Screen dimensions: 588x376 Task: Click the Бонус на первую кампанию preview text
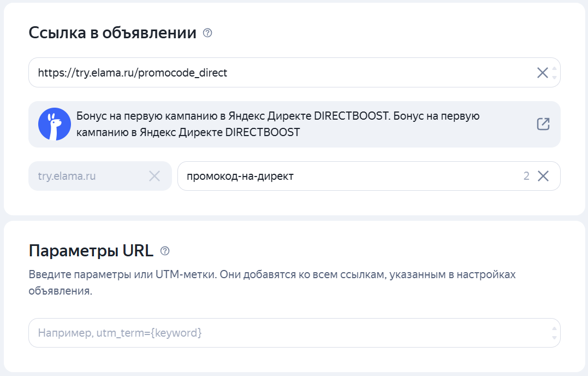click(x=278, y=124)
